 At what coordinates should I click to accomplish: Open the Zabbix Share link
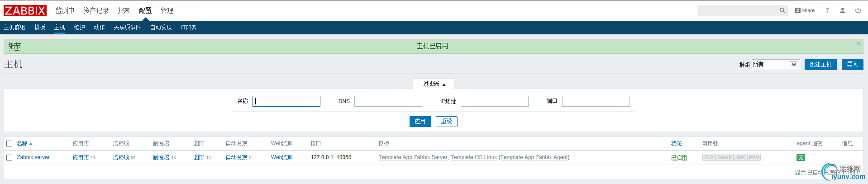point(805,10)
